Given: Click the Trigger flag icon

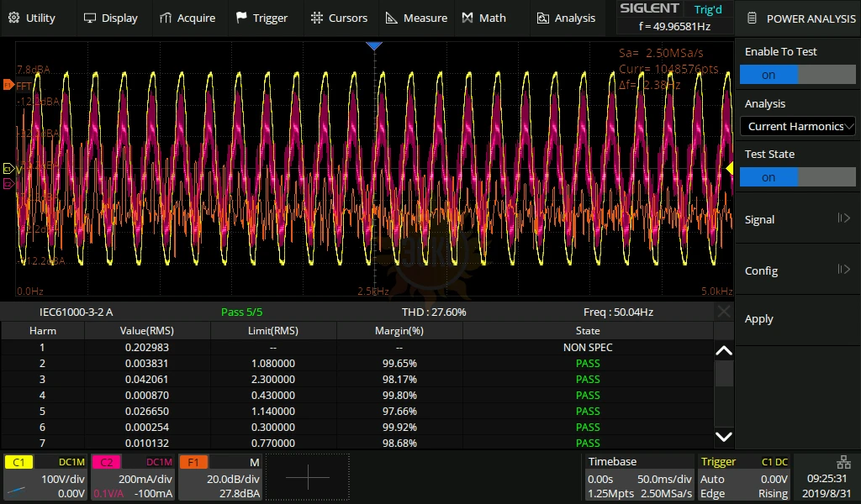Looking at the screenshot, I should coord(242,18).
